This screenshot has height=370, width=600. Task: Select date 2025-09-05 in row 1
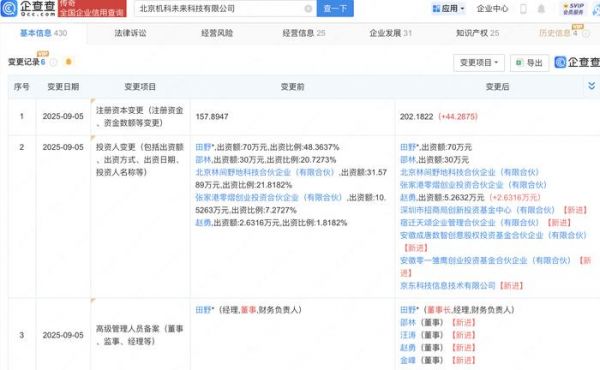tap(63, 116)
